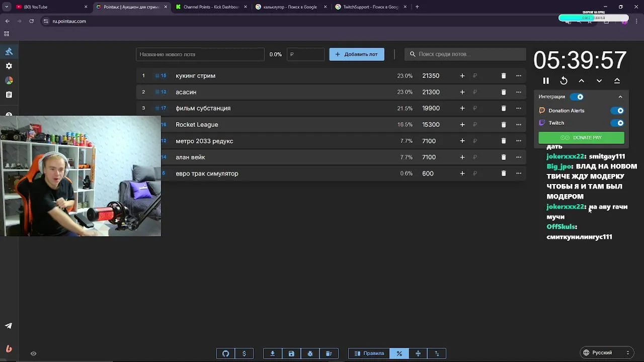The width and height of the screenshot is (644, 362).
Task: Disable the Donation Alerts integration switch
Action: pyautogui.click(x=617, y=111)
